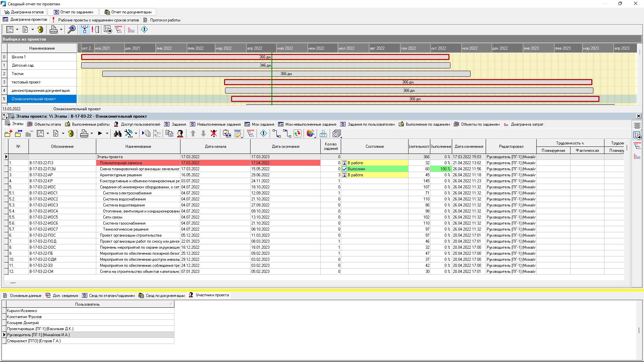Toggle the highlighted hierarchy mode button in top toolbar
644x362 pixels.
click(x=85, y=29)
